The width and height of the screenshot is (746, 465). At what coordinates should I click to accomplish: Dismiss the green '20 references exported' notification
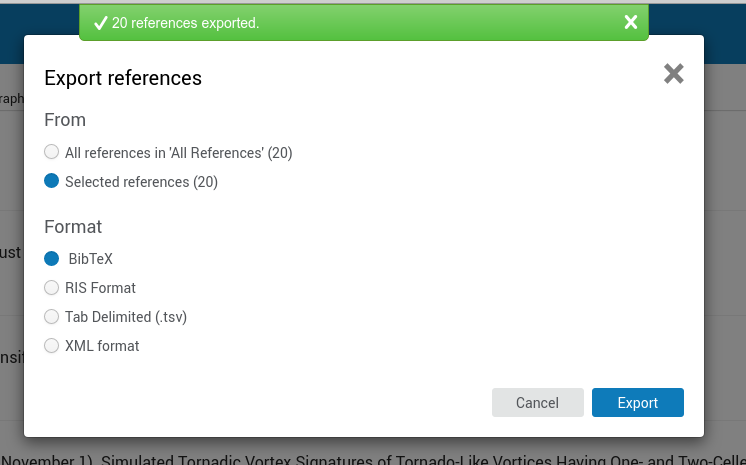click(x=631, y=22)
